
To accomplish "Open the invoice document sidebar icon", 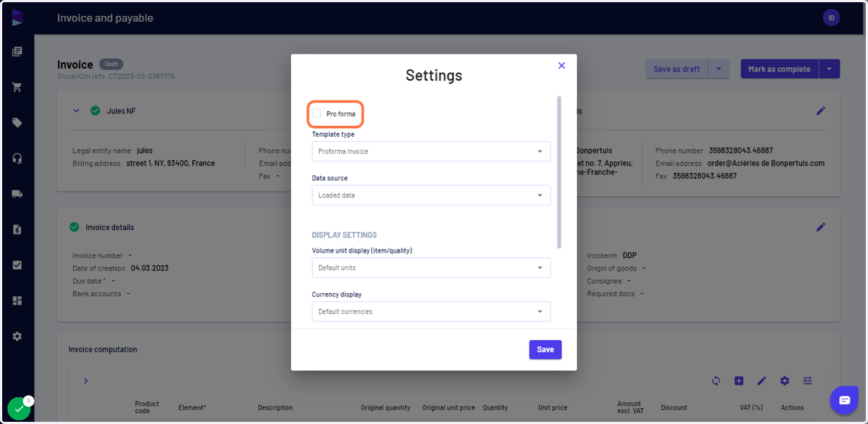I will tap(17, 229).
